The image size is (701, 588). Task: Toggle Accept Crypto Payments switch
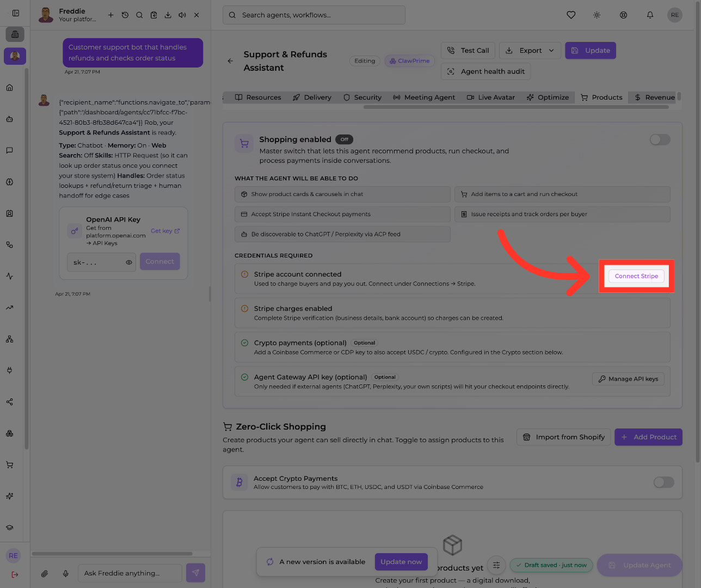click(x=663, y=482)
